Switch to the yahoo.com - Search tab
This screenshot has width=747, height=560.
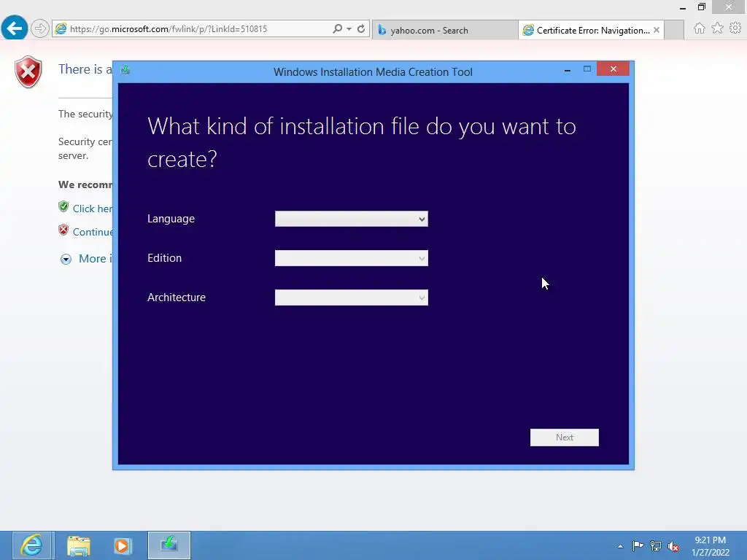[444, 30]
